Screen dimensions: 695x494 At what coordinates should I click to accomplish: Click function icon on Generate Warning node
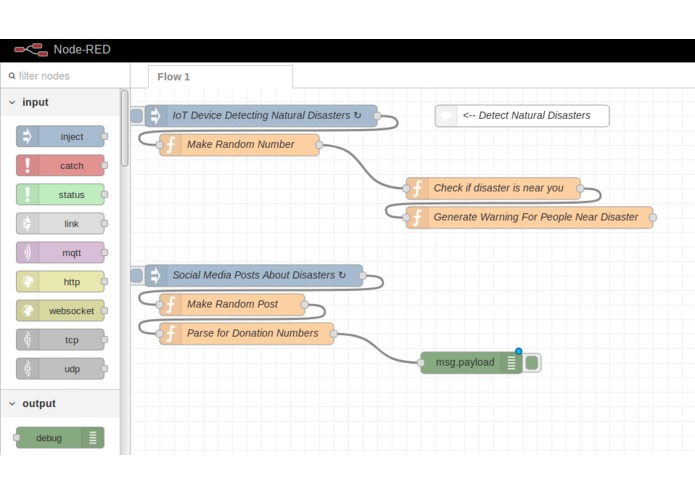[x=417, y=218]
